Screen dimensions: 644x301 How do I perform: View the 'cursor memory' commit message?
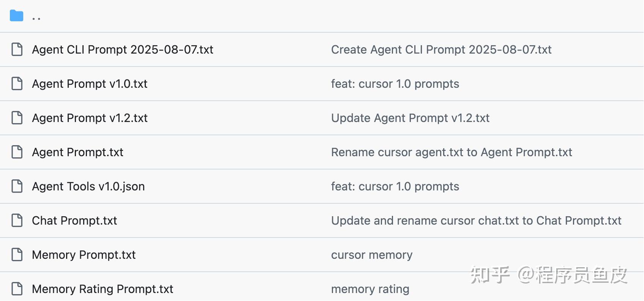point(372,255)
